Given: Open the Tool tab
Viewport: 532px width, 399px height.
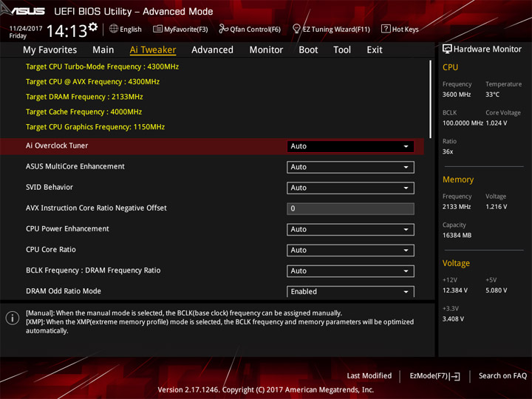Looking at the screenshot, I should (x=342, y=50).
